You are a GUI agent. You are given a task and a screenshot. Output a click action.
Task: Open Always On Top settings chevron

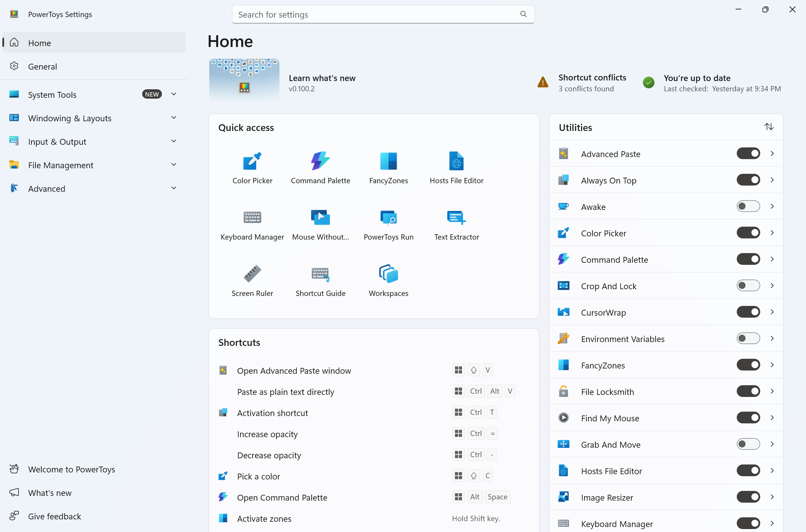(x=772, y=180)
